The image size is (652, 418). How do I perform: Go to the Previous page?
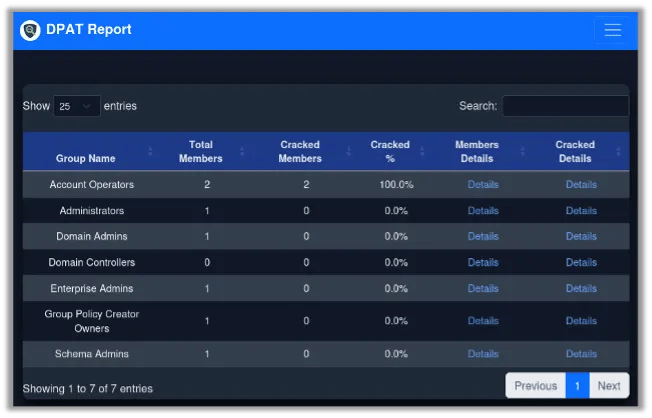tap(536, 386)
